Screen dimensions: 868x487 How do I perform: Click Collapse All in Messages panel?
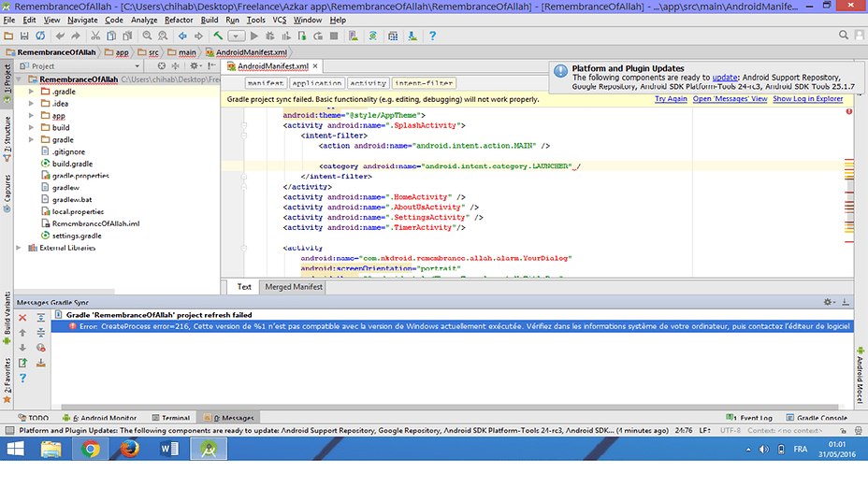[41, 333]
